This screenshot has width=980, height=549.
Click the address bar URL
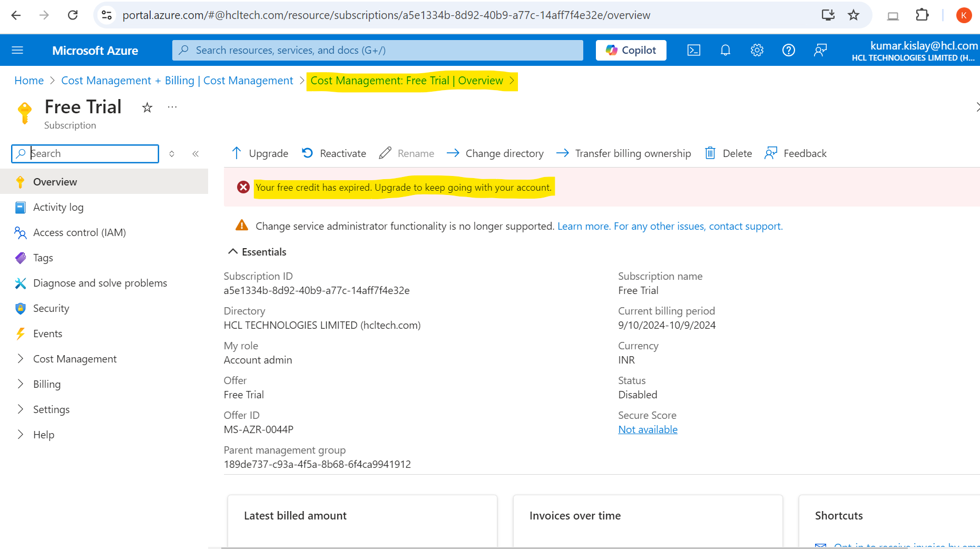(386, 15)
